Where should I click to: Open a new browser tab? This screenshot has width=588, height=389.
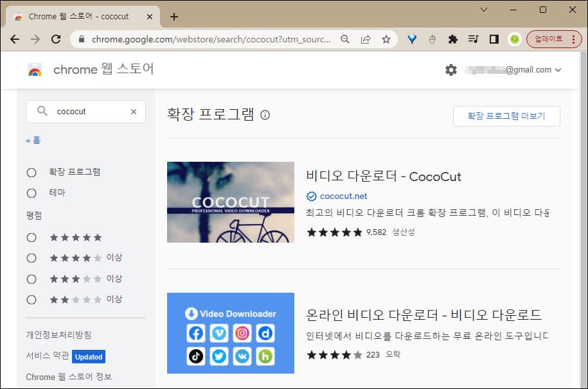pos(173,16)
